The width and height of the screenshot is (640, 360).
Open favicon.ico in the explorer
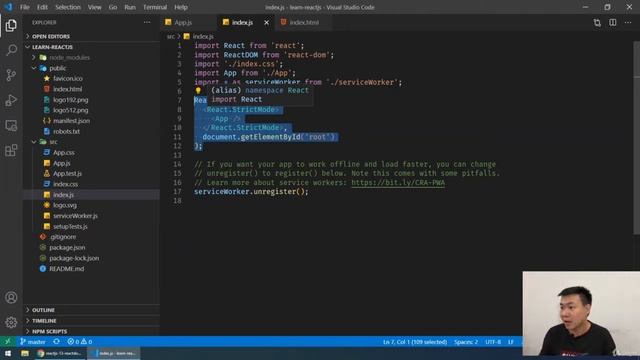tap(68, 78)
